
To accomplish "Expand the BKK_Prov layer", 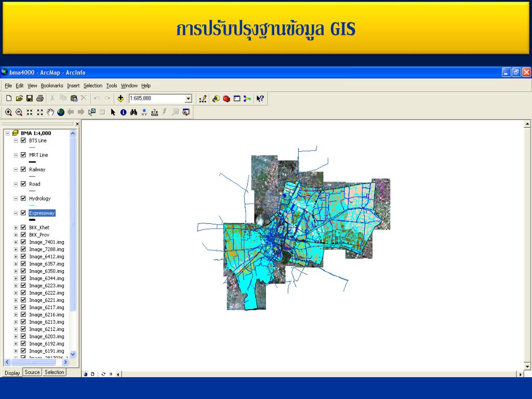I will pos(16,235).
